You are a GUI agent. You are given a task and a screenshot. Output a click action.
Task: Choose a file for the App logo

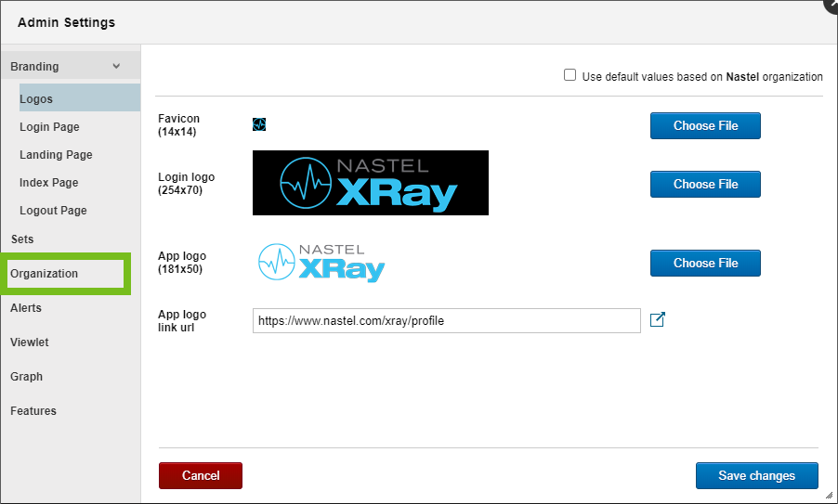[705, 264]
